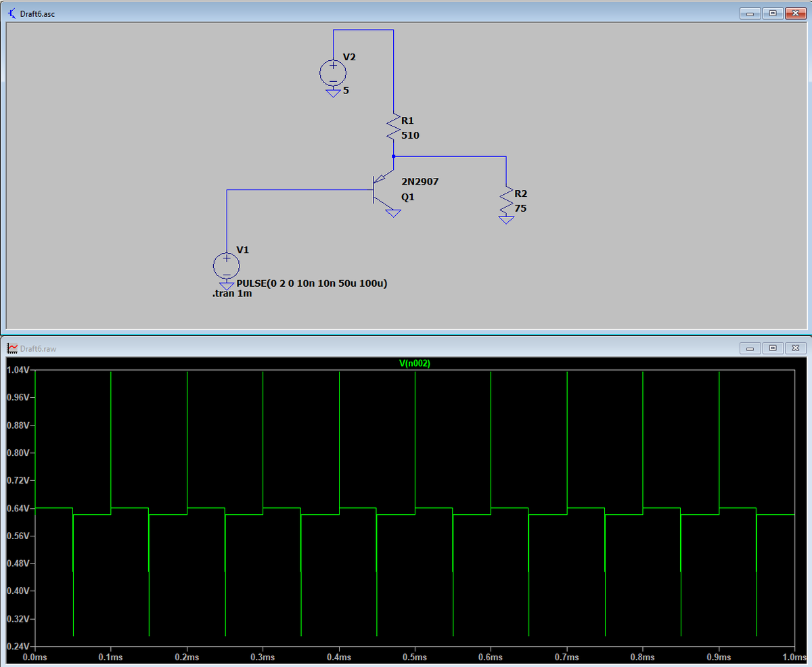This screenshot has width=812, height=667.
Task: Click the 0.0ms horizontal axis label
Action: pos(35,657)
